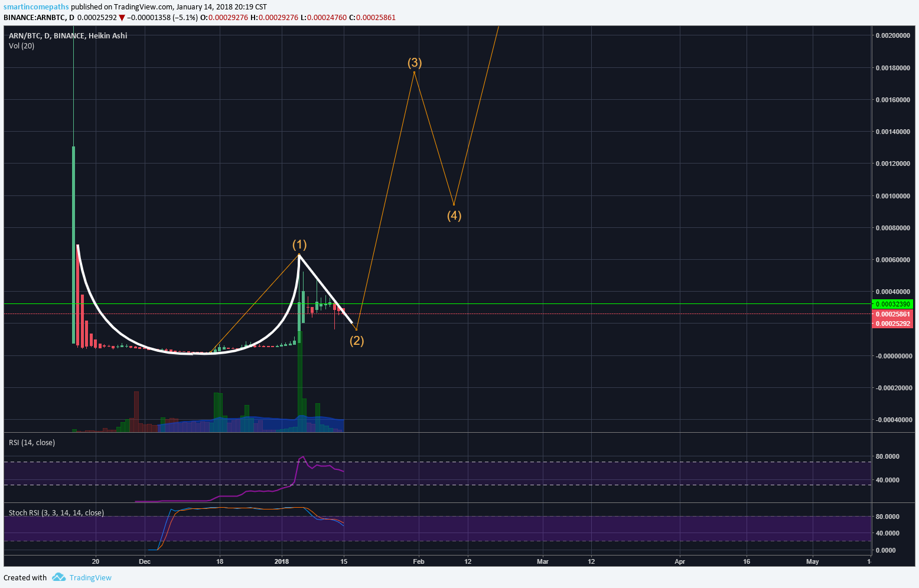
Task: Click the 0.00200000 price axis value
Action: point(892,35)
